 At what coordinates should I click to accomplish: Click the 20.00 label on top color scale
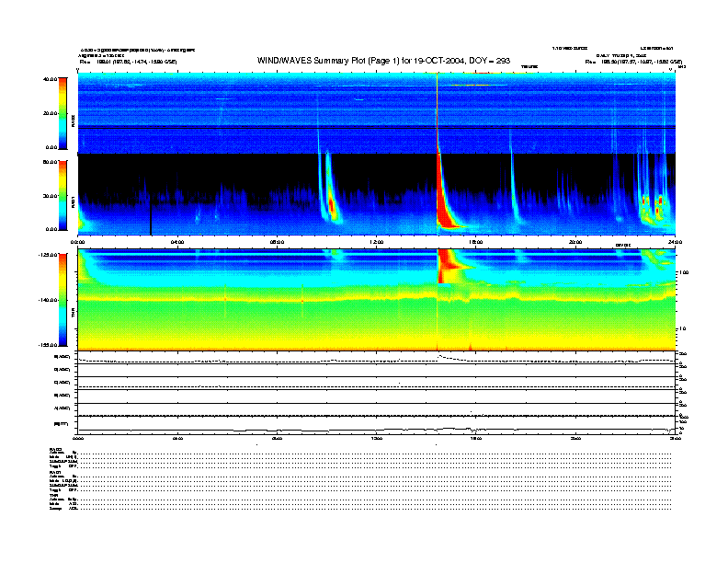click(x=50, y=113)
